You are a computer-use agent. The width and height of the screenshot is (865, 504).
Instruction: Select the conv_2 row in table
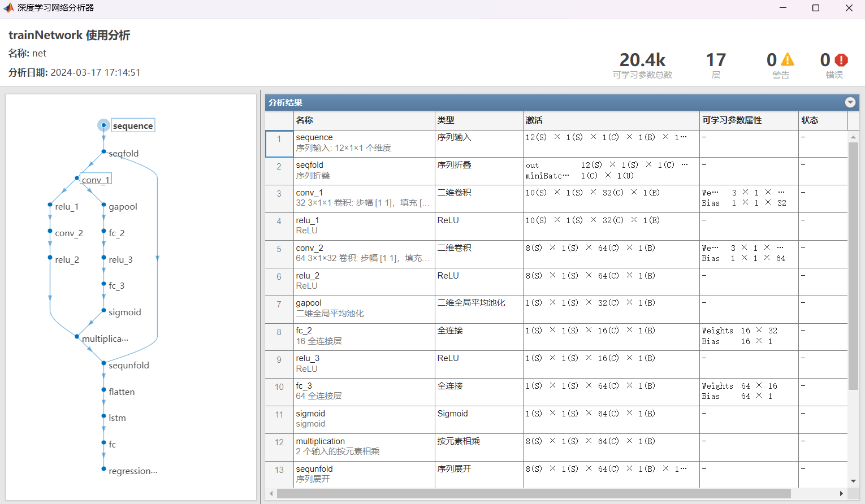[362, 253]
